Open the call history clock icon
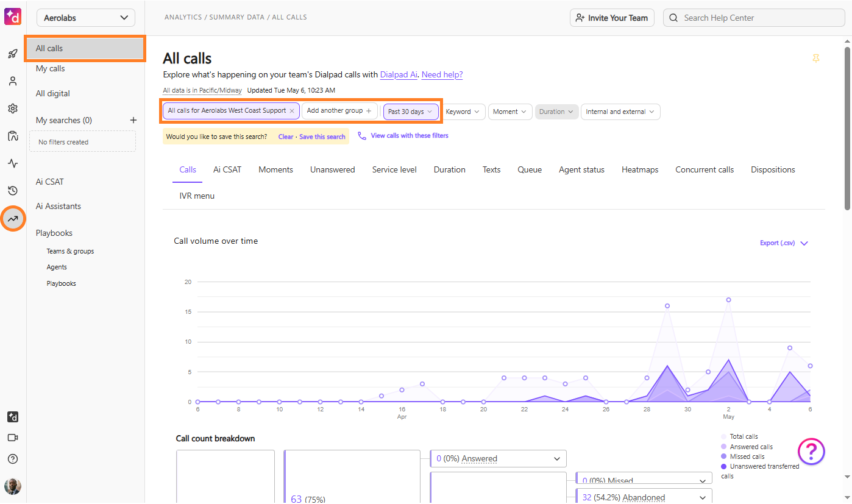Image resolution: width=852 pixels, height=504 pixels. click(x=13, y=191)
